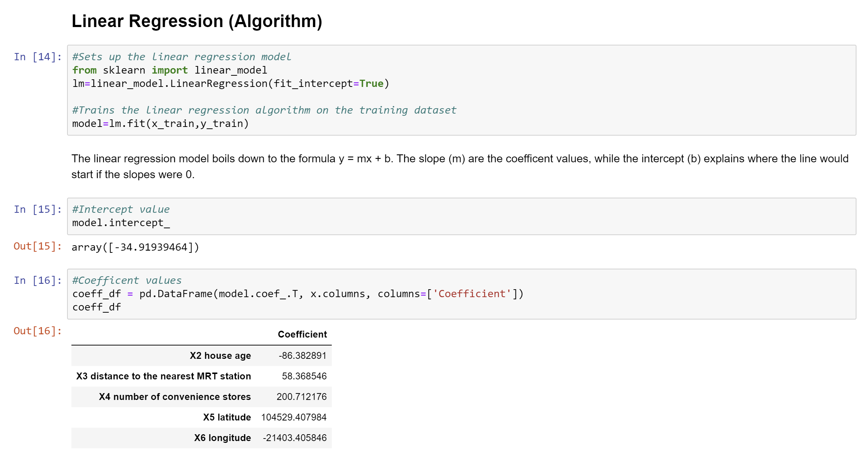The image size is (868, 458).
Task: Click the In [16] cell prompt
Action: [x=38, y=281]
